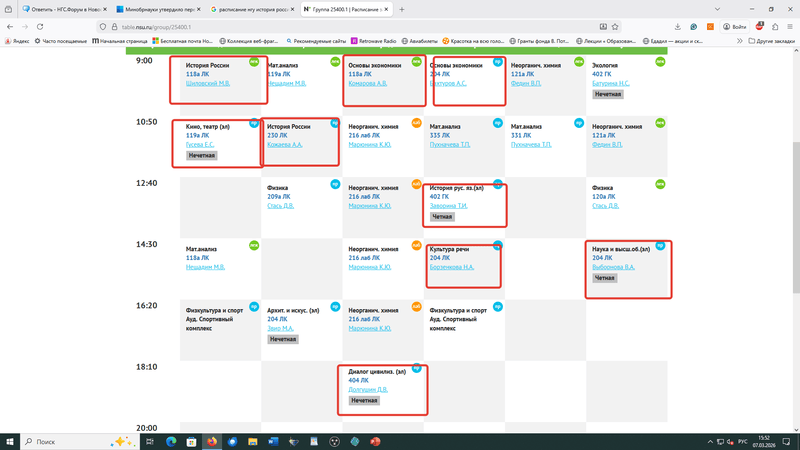Reload the current schedule page
This screenshot has width=800, height=450.
click(40, 27)
